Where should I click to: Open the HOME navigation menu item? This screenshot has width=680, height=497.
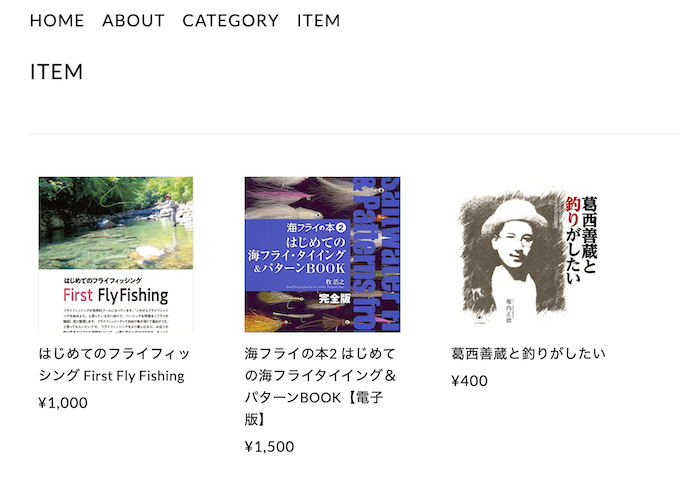57,20
